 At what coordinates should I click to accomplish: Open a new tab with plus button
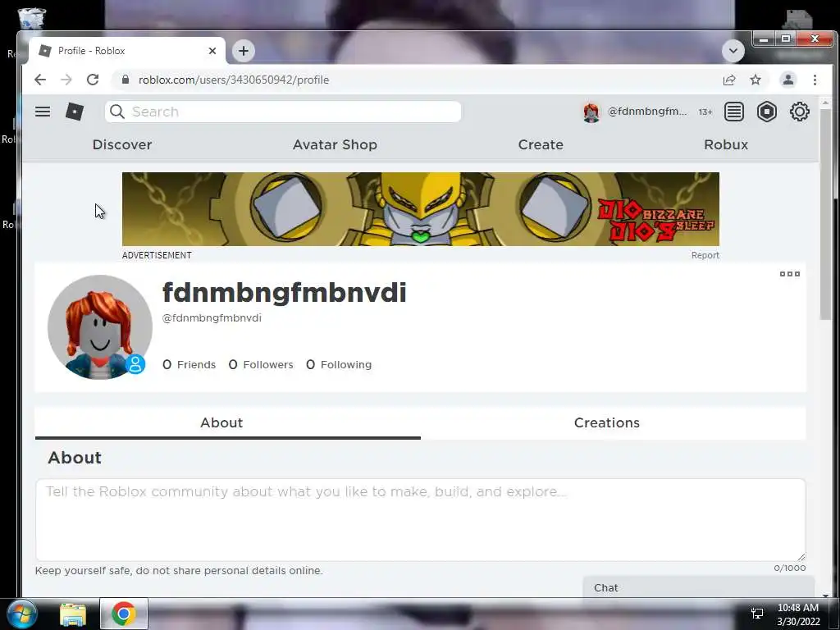[x=243, y=51]
